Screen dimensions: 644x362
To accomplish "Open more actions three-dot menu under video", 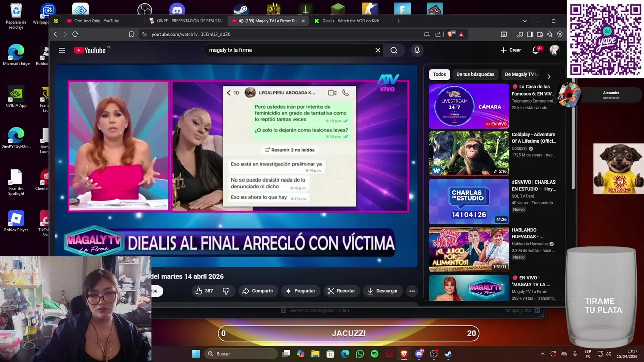I will pos(412,291).
